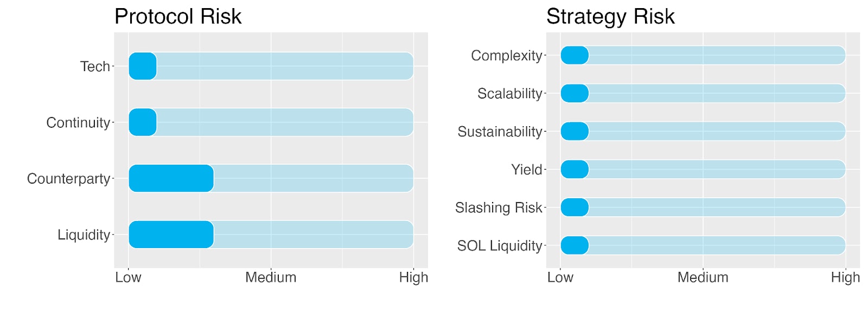Click the Medium label under Protocol Risk
This screenshot has height=312, width=868.
point(271,277)
